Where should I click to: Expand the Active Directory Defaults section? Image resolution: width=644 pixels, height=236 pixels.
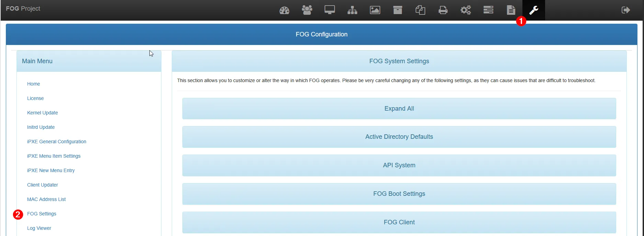coord(399,137)
